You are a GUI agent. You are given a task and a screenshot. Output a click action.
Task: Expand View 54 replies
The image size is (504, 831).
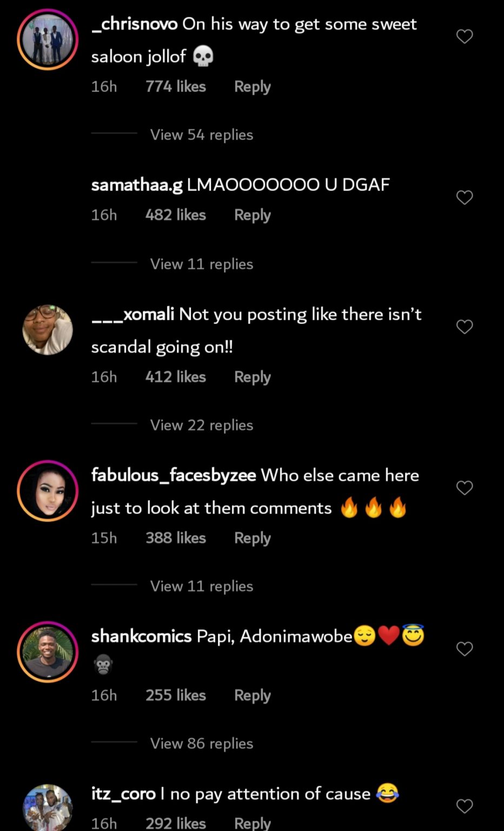coord(201,135)
